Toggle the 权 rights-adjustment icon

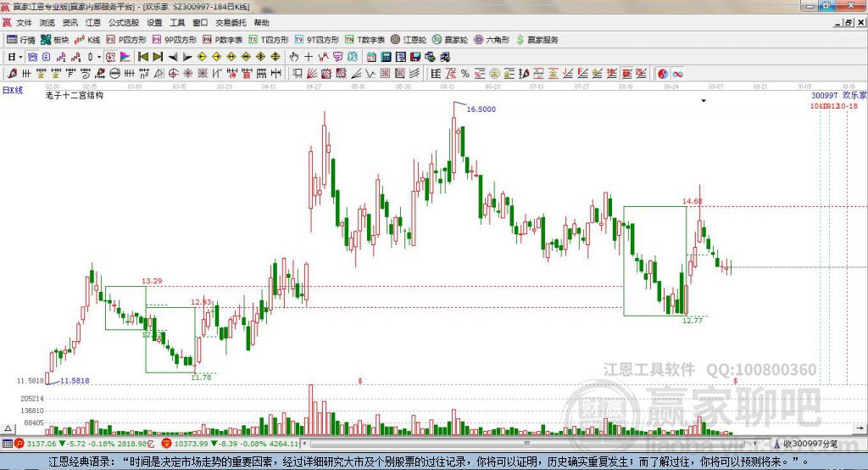click(x=110, y=57)
